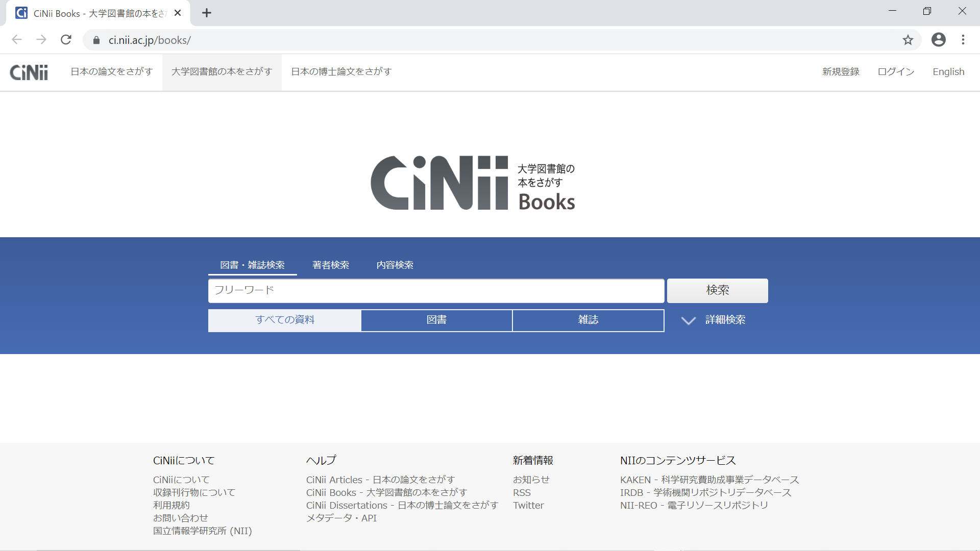This screenshot has height=551, width=980.
Task: Open Chrome three-dot menu
Action: click(x=963, y=40)
